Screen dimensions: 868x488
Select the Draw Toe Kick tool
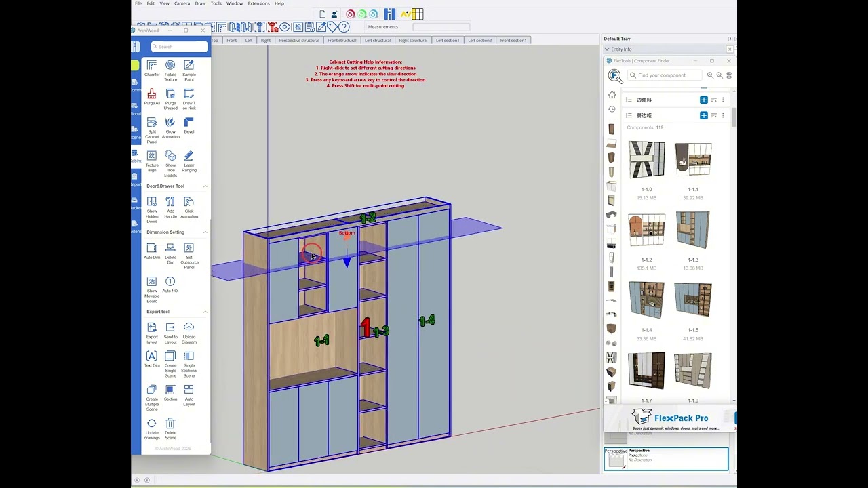point(189,99)
